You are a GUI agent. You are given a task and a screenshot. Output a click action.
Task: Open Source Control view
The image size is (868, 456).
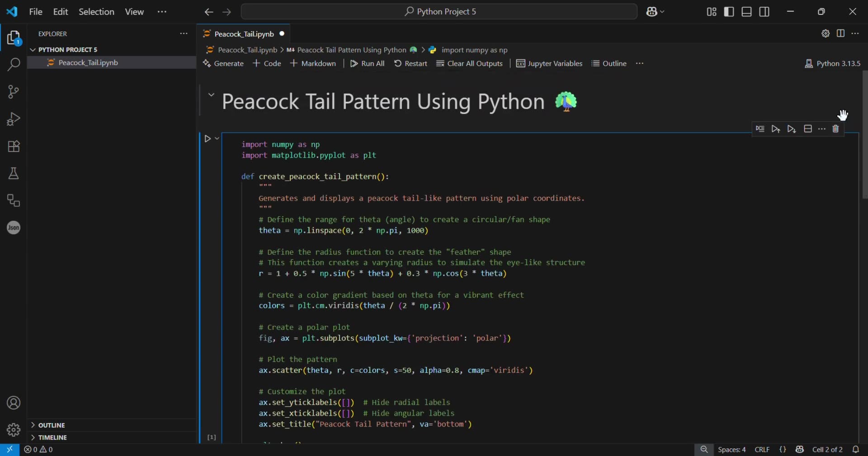click(x=14, y=91)
